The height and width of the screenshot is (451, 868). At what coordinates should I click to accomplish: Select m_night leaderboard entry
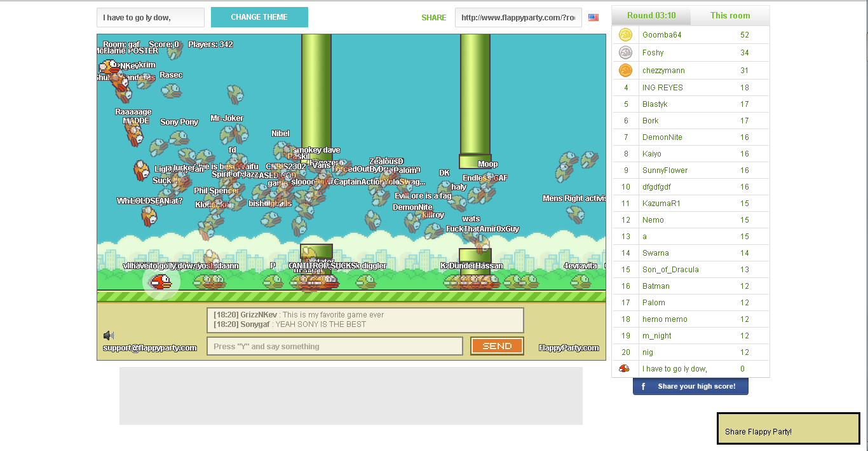691,336
